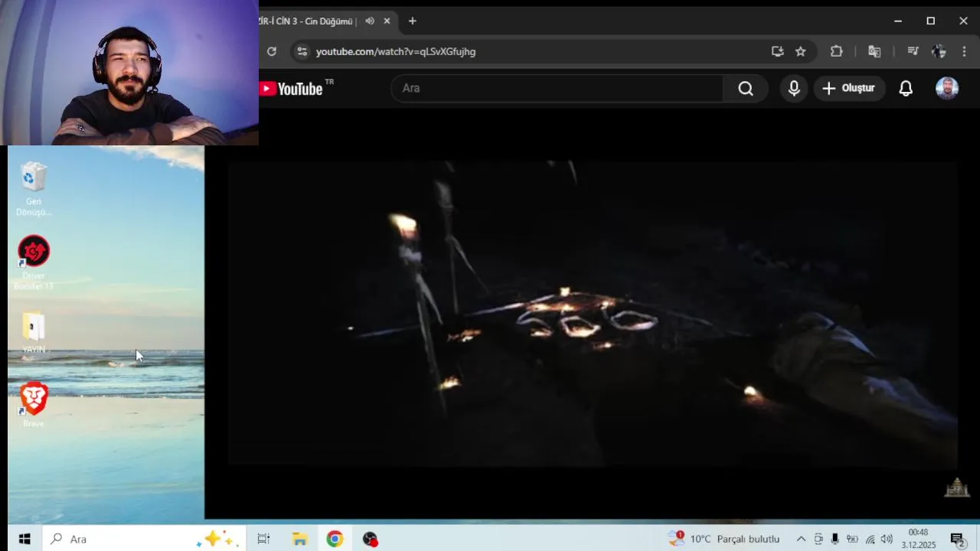
Task: Go to YouTube home via logo
Action: [291, 89]
